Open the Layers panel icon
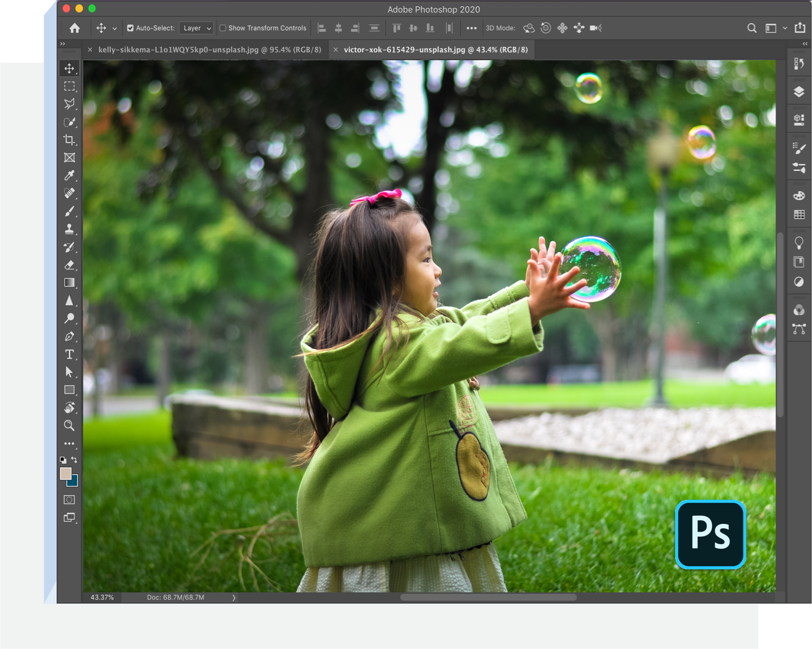Viewport: 812px width, 649px height. point(799,91)
